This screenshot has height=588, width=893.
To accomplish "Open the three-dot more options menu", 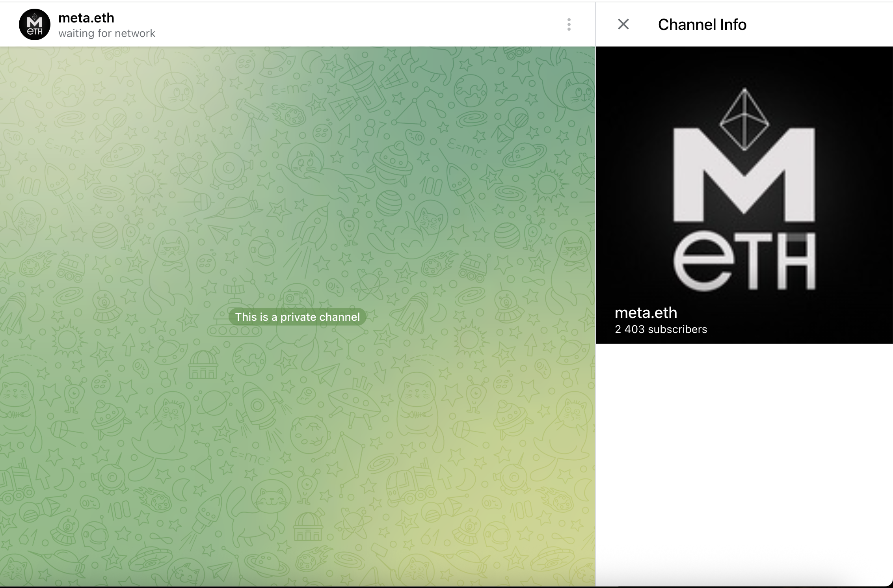I will (569, 24).
